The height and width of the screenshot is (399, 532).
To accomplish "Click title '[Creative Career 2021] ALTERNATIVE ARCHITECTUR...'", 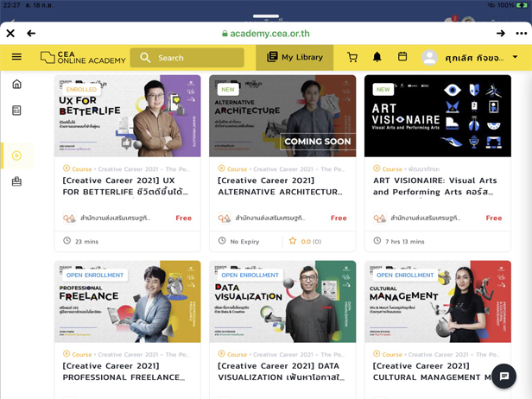I will point(280,186).
